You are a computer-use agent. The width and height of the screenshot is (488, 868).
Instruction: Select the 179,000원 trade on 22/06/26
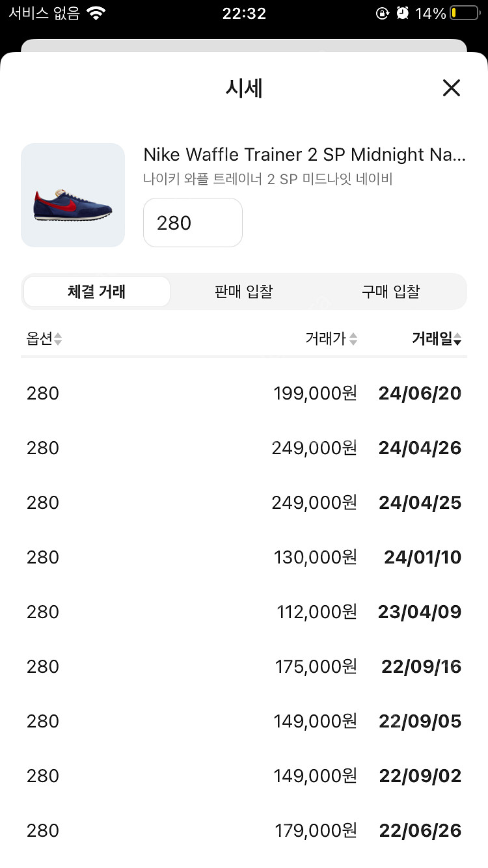click(x=244, y=830)
